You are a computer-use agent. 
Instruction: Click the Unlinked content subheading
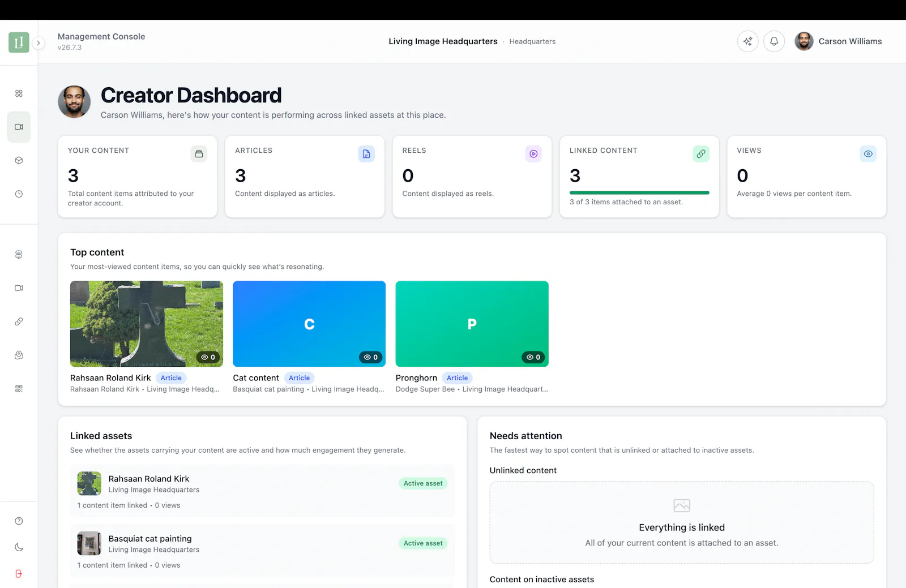pyautogui.click(x=523, y=470)
